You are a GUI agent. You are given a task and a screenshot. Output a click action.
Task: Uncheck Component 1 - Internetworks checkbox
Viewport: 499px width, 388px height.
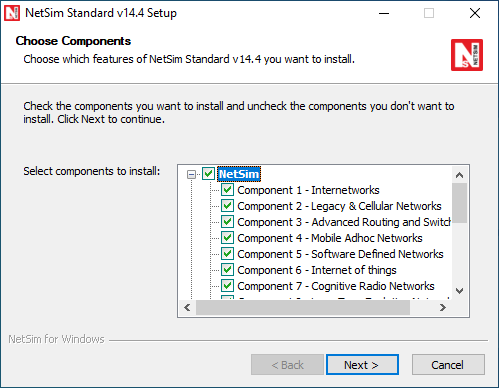[227, 190]
